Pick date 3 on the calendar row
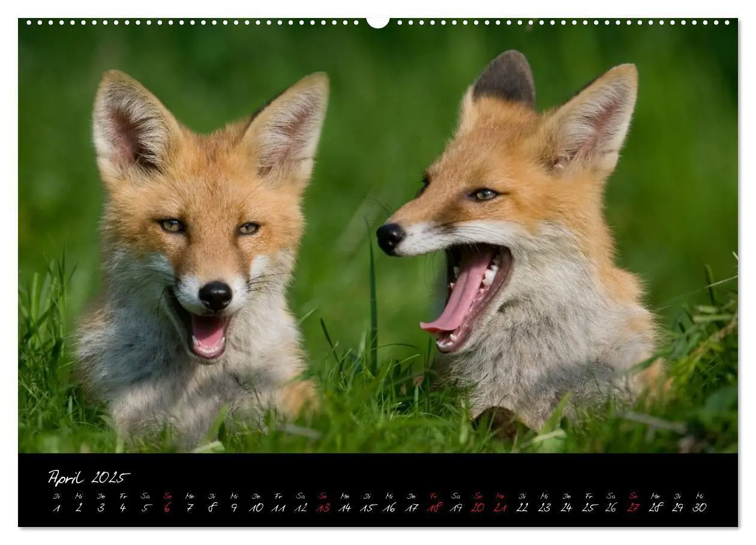This screenshot has height=545, width=756. coord(101,508)
